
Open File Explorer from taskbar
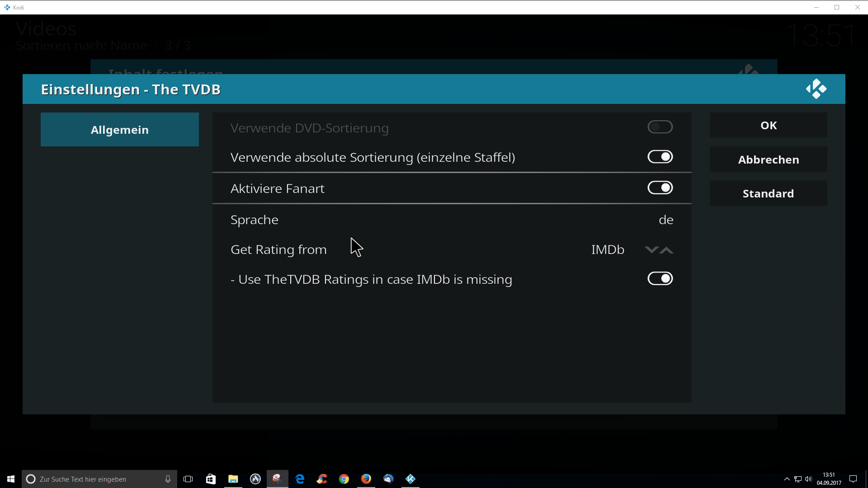(x=233, y=479)
